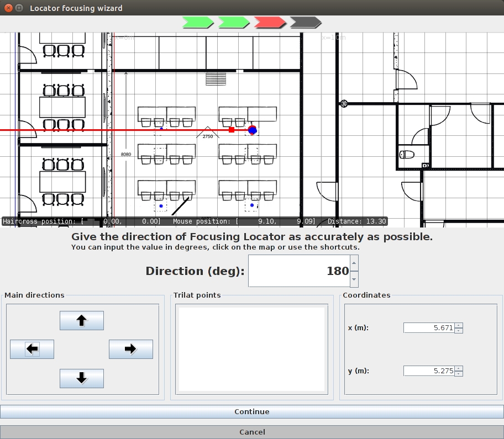
Task: Click the Cancel button
Action: [252, 432]
